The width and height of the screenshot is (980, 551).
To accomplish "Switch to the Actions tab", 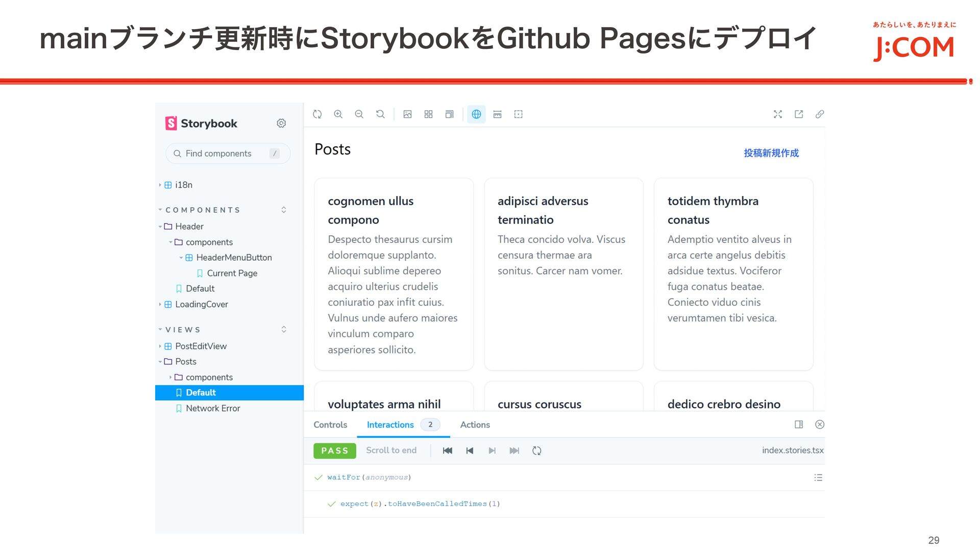I will coord(475,425).
